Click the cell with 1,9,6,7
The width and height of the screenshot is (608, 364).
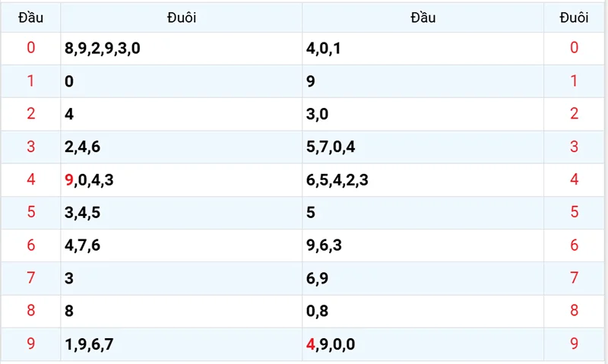click(x=182, y=344)
